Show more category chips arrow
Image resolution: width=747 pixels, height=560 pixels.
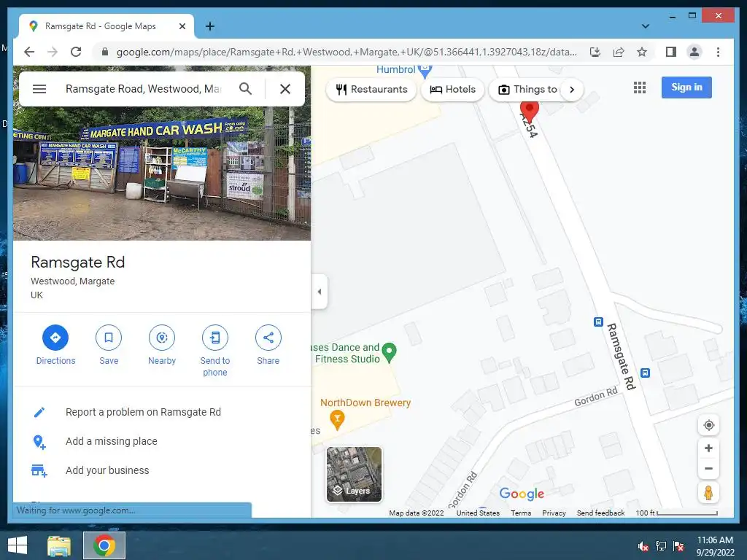572,90
